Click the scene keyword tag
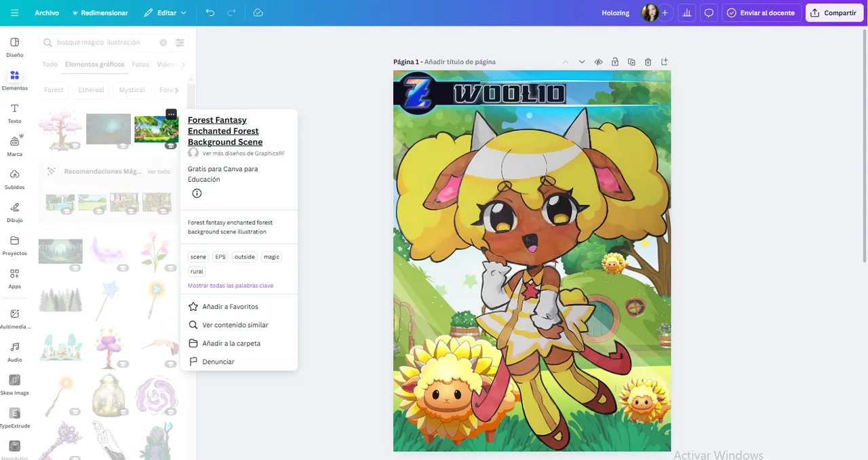Screen dimensions: 868x460 tap(198, 257)
